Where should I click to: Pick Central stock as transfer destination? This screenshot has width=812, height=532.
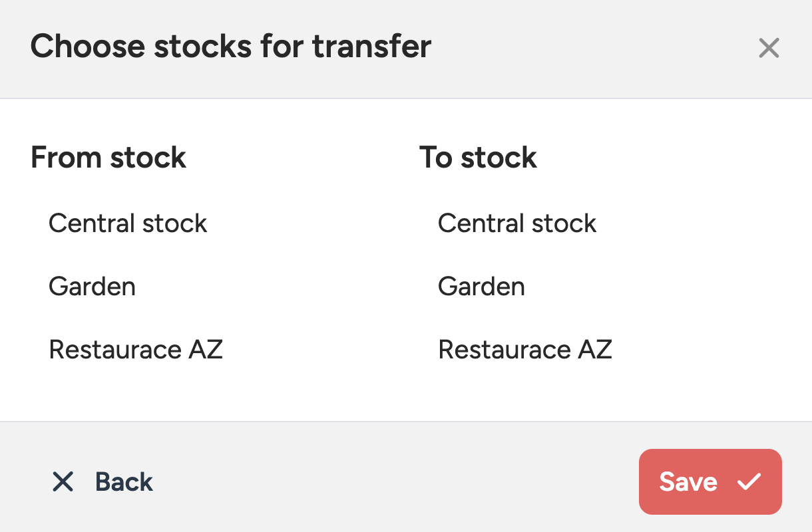[x=517, y=223]
